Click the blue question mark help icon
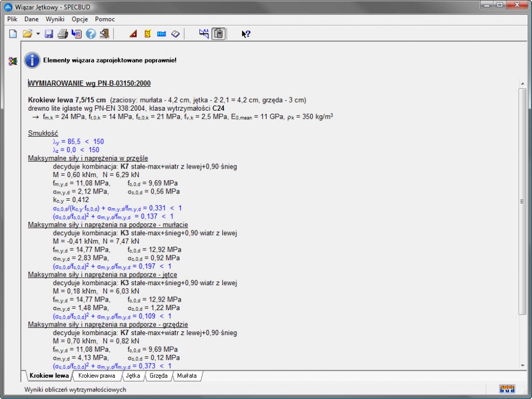Image resolution: width=532 pixels, height=399 pixels. (x=91, y=34)
